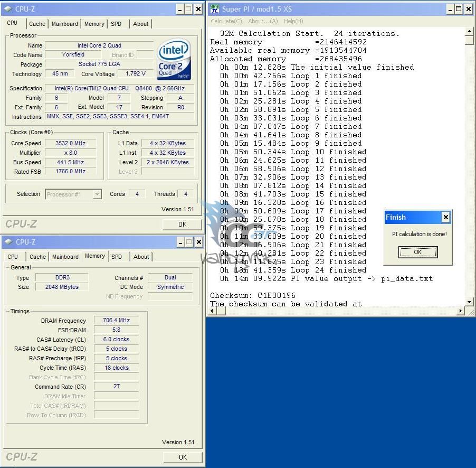The height and width of the screenshot is (468, 476).
Task: Click the Bus Speed value 441.5 MHz
Action: 70,162
